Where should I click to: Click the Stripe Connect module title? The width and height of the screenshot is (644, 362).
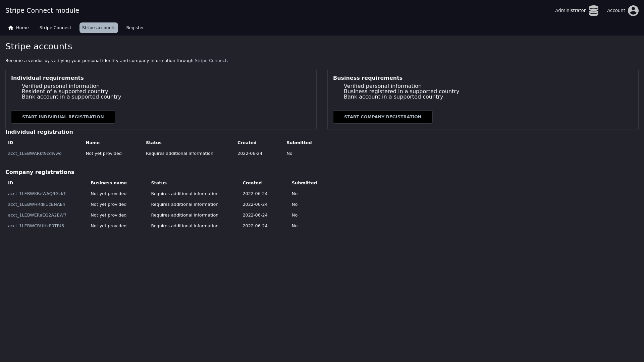click(42, 10)
